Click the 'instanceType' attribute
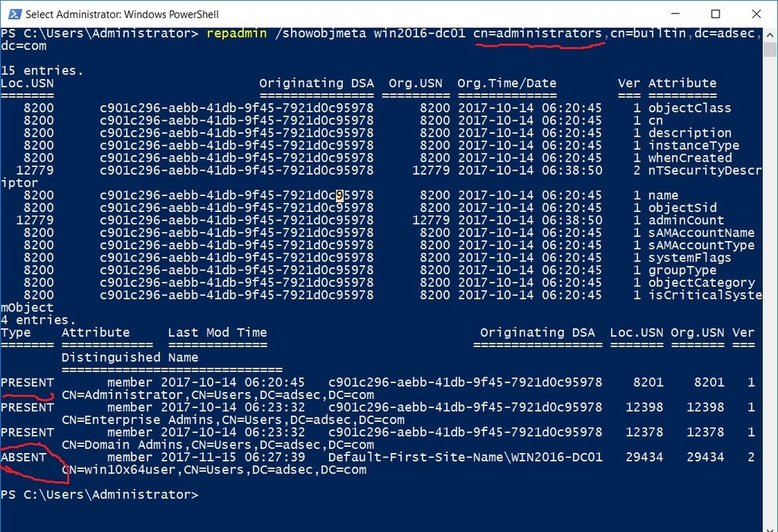 click(694, 145)
